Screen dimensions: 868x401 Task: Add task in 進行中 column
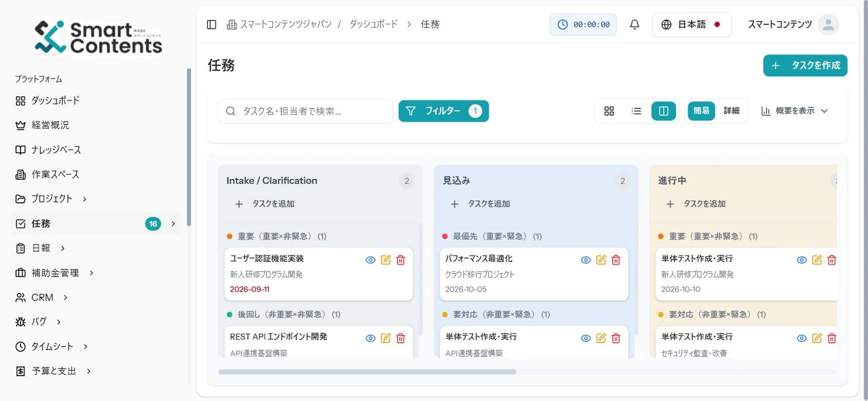[x=696, y=204]
